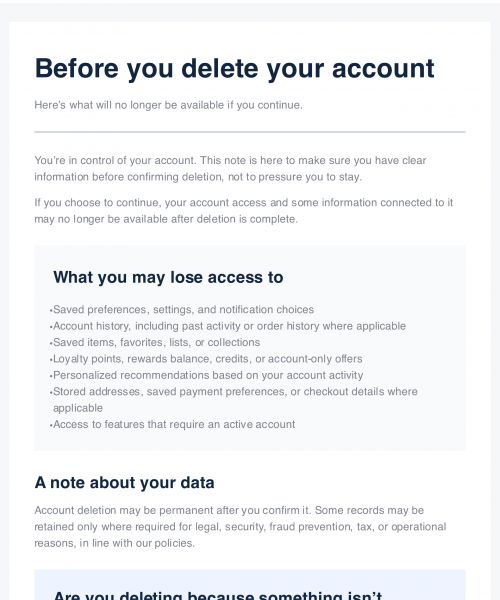This screenshot has height=600, width=500.
Task: Select the 'Stored addresses, saved payment preferences' item
Action: point(235,399)
